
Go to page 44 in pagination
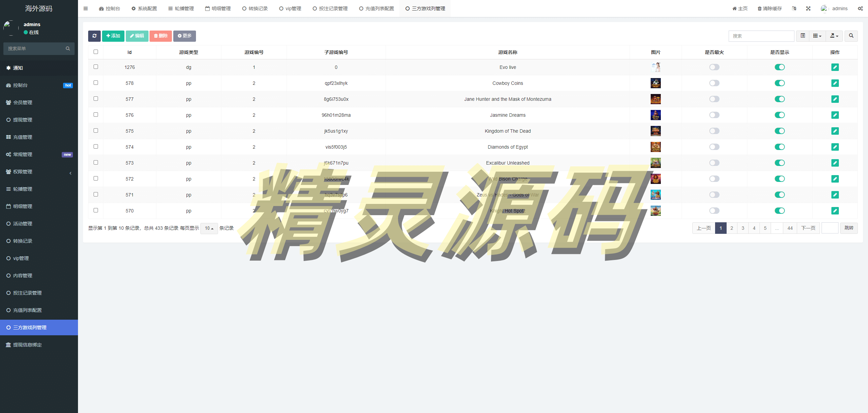(x=790, y=228)
